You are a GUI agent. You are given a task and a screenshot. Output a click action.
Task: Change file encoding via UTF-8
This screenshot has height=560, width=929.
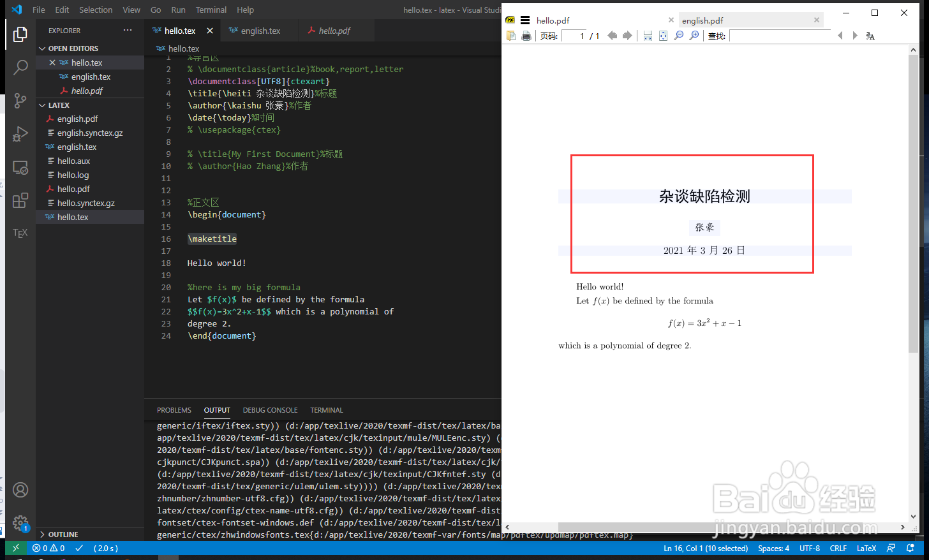click(810, 548)
